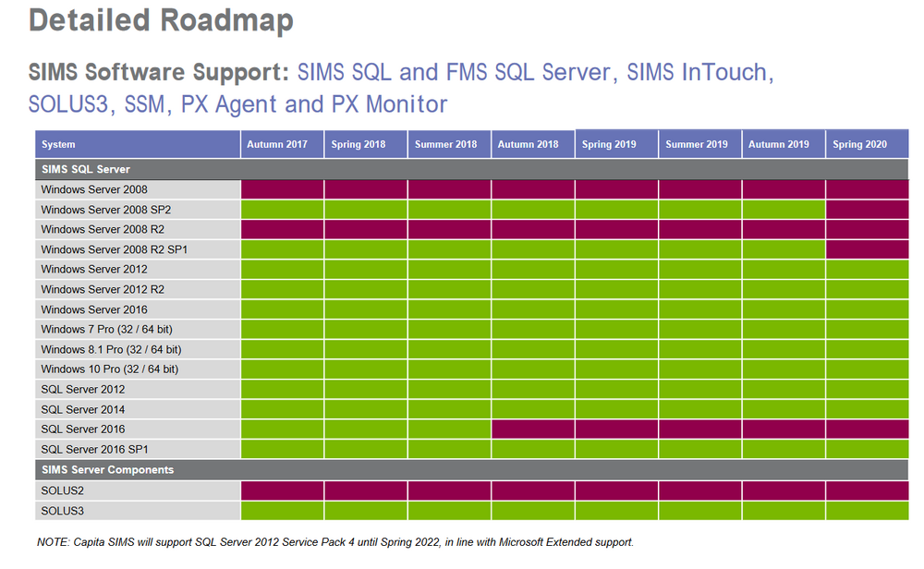
Task: Click the 'Spring 2018' column header
Action: coord(366,144)
